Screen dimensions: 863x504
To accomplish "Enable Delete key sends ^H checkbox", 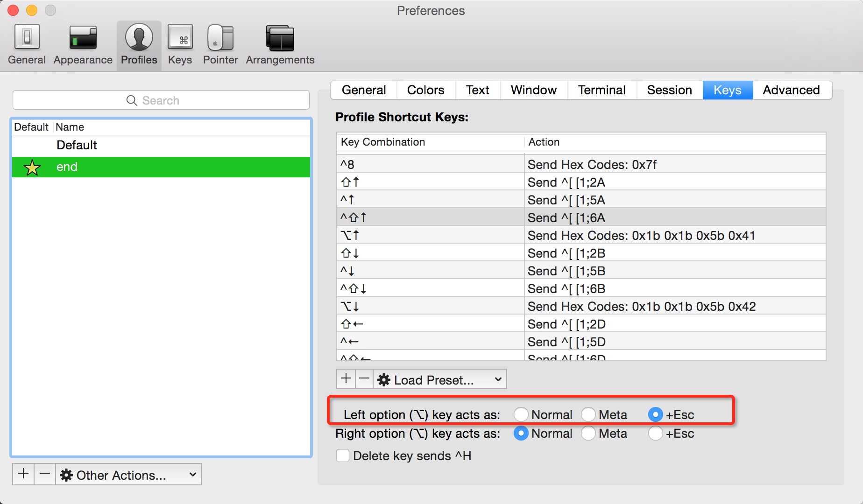I will [343, 455].
